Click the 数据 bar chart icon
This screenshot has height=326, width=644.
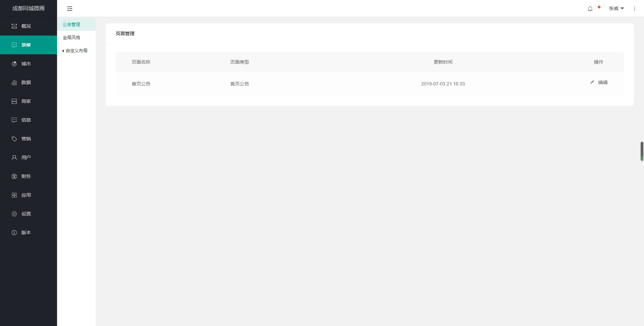tap(14, 82)
